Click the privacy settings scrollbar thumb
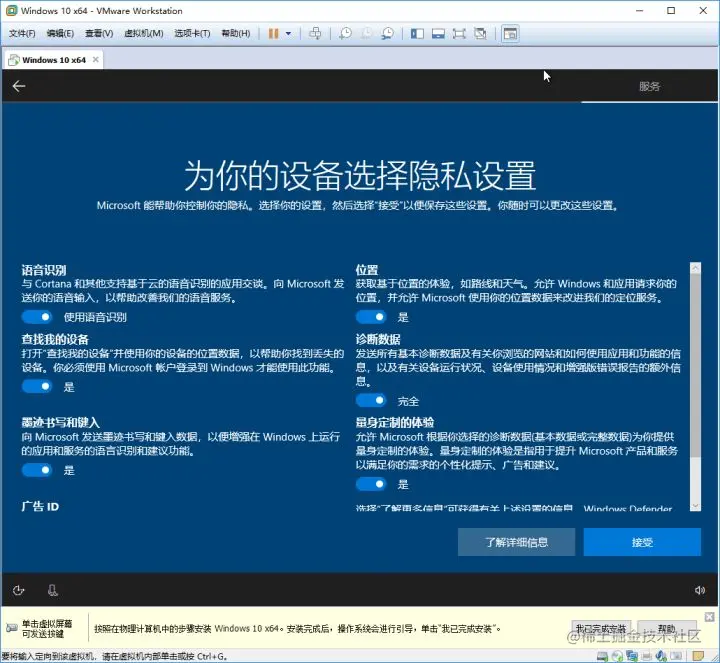 pyautogui.click(x=695, y=365)
